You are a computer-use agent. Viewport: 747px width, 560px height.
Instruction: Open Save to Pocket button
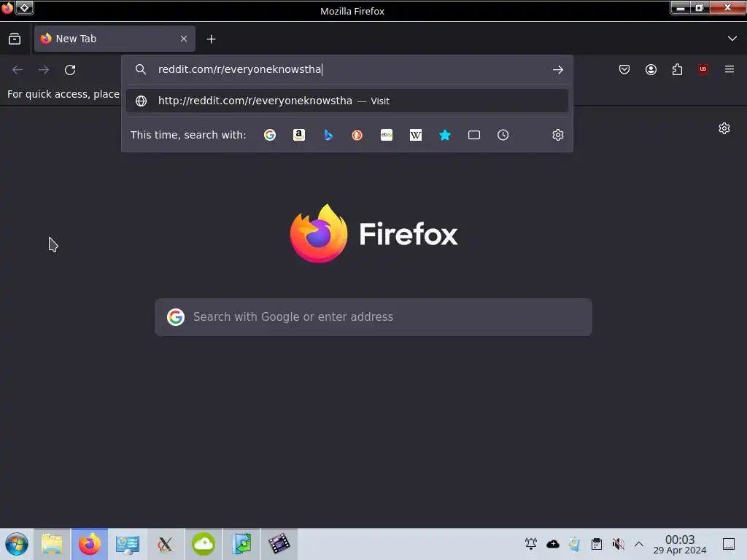[624, 69]
